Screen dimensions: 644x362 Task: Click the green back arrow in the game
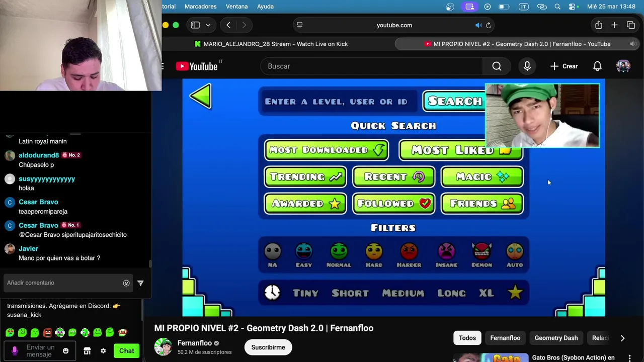tap(201, 96)
